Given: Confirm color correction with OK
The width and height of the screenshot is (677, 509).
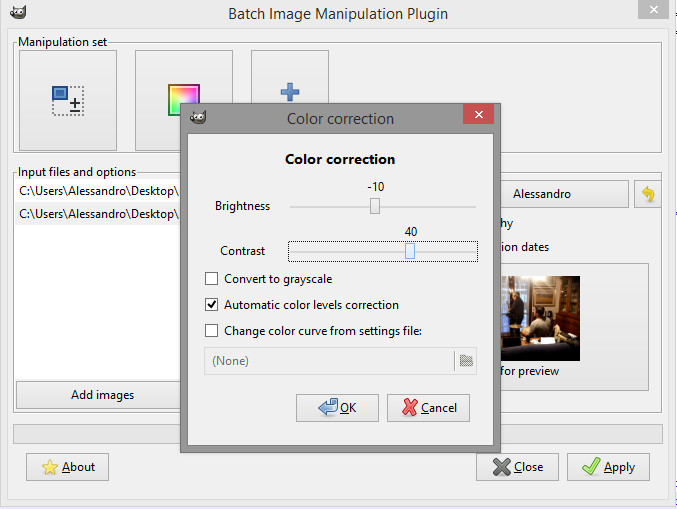Looking at the screenshot, I should point(337,408).
